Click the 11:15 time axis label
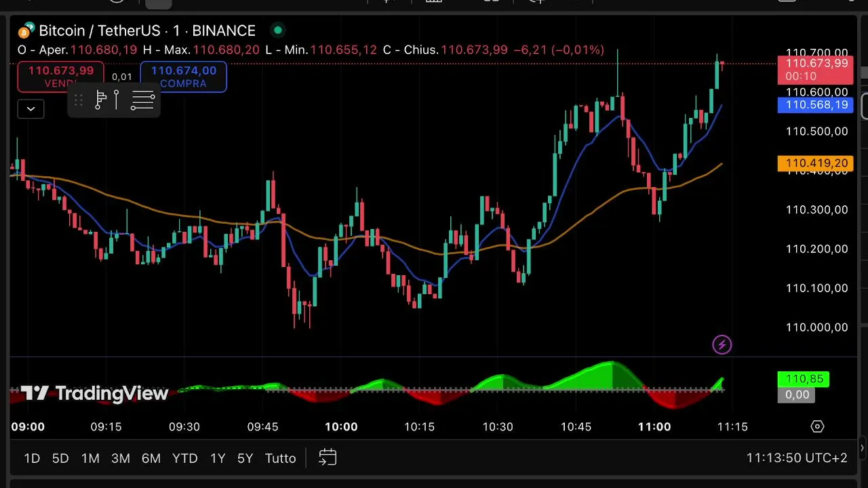 pyautogui.click(x=732, y=427)
